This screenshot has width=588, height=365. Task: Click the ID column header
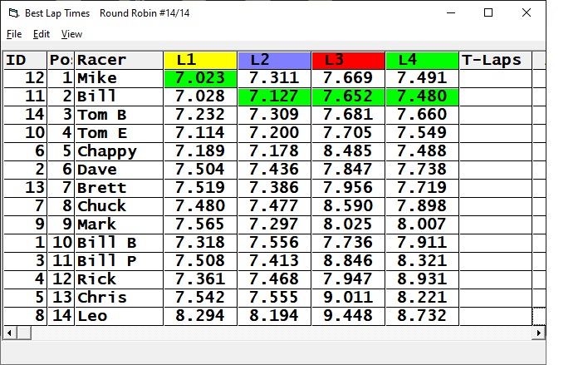point(25,60)
